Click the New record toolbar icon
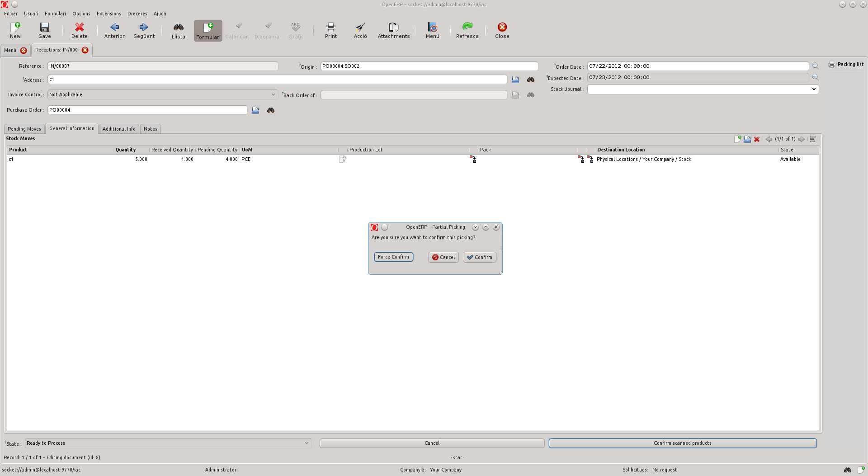The width and height of the screenshot is (868, 476). [15, 30]
